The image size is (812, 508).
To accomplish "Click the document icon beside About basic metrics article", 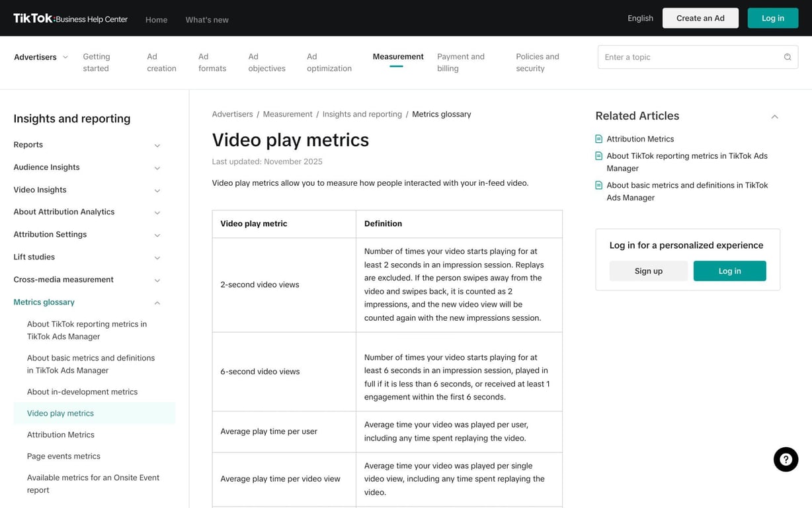I will pos(598,185).
